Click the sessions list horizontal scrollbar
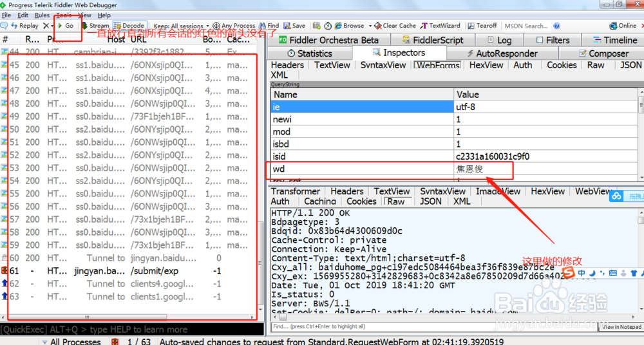This screenshot has width=644, height=345. (87, 317)
